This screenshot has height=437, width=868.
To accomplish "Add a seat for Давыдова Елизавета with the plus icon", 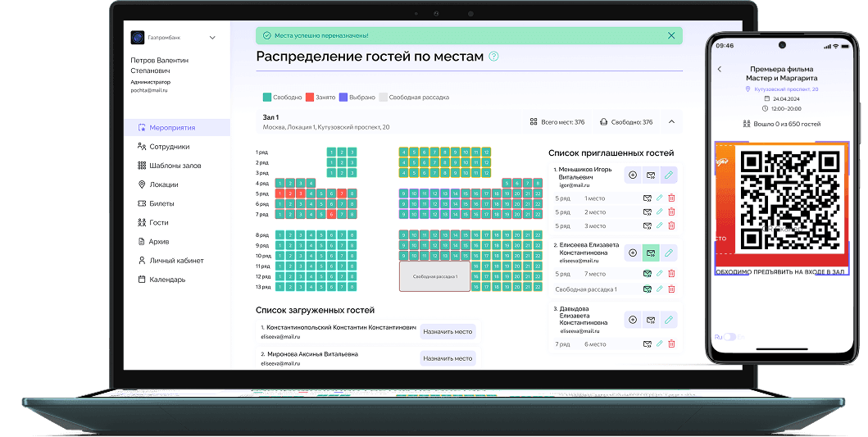I will click(633, 320).
